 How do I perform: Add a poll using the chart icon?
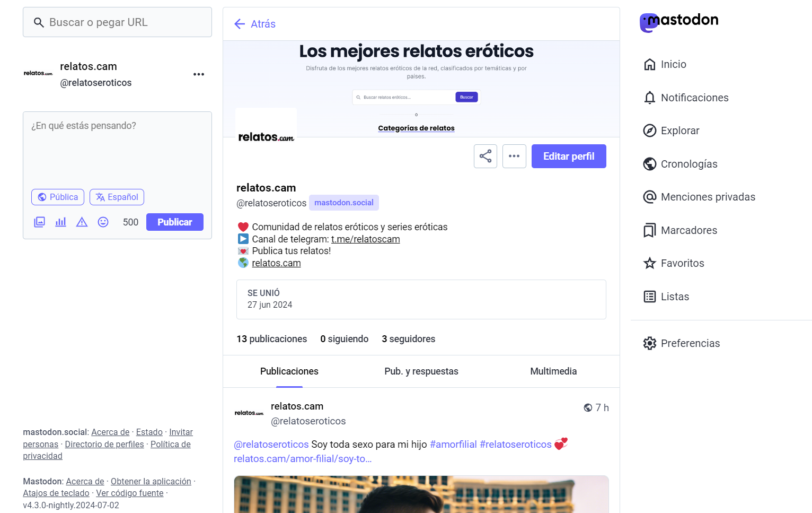pos(61,222)
